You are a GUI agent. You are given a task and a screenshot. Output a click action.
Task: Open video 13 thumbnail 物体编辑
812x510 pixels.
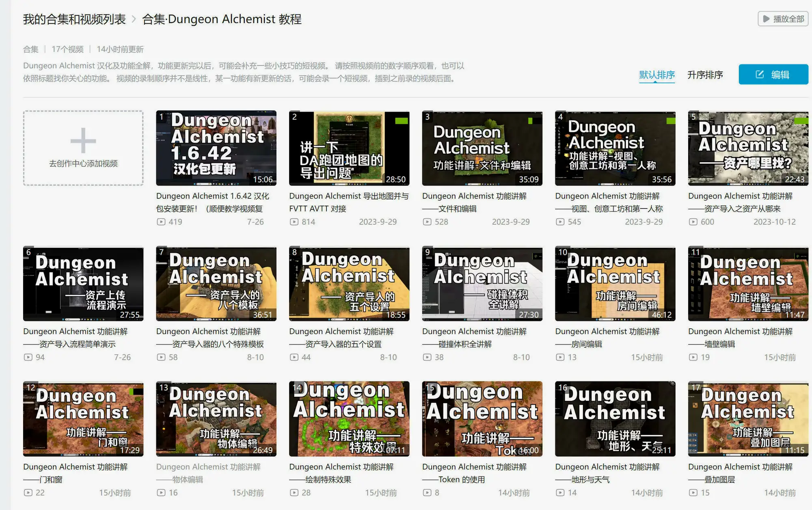tap(216, 419)
